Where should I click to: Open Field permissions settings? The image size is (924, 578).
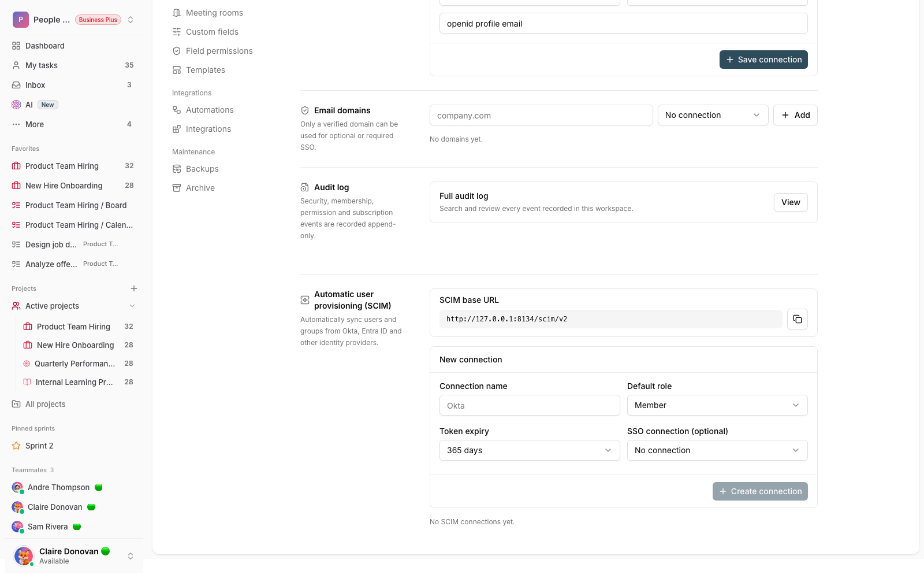point(219,51)
